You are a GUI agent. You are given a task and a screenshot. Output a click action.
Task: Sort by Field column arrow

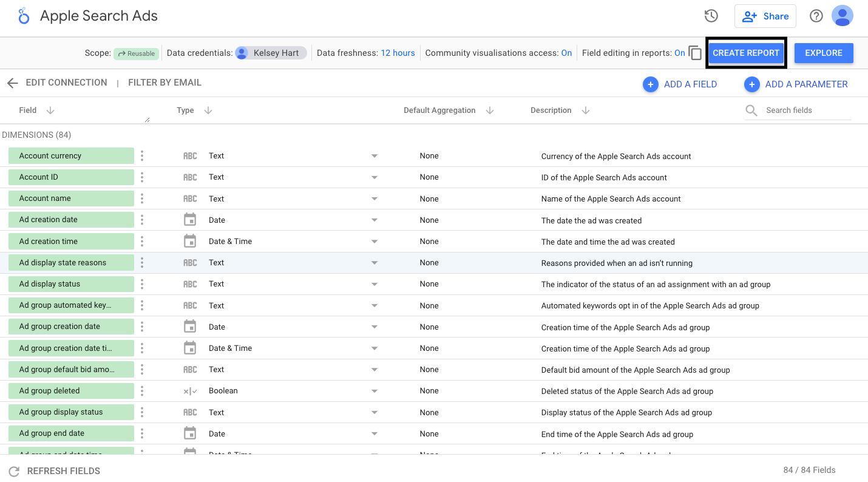pyautogui.click(x=50, y=110)
